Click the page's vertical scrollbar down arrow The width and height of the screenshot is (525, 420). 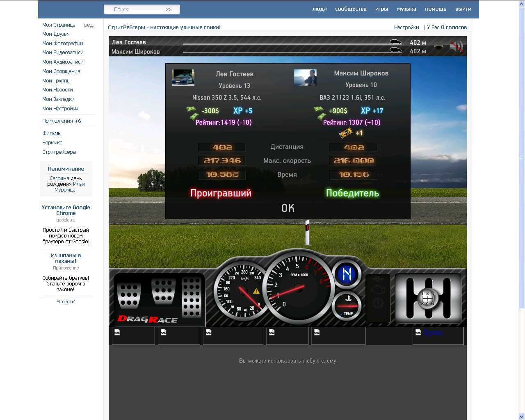521,416
